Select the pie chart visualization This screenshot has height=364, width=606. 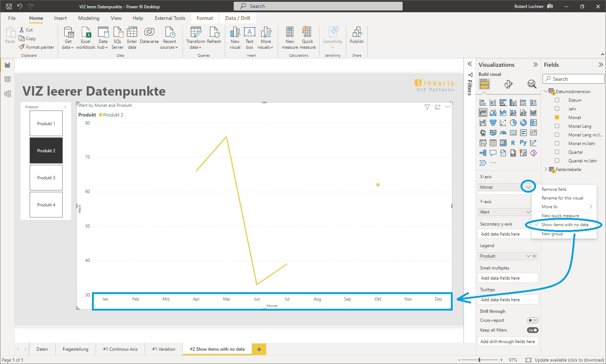[513, 123]
